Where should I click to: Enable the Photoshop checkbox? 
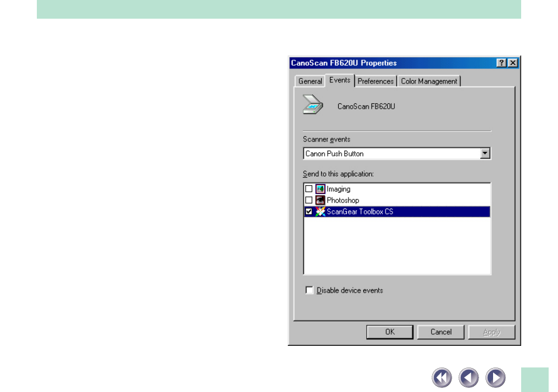(309, 200)
